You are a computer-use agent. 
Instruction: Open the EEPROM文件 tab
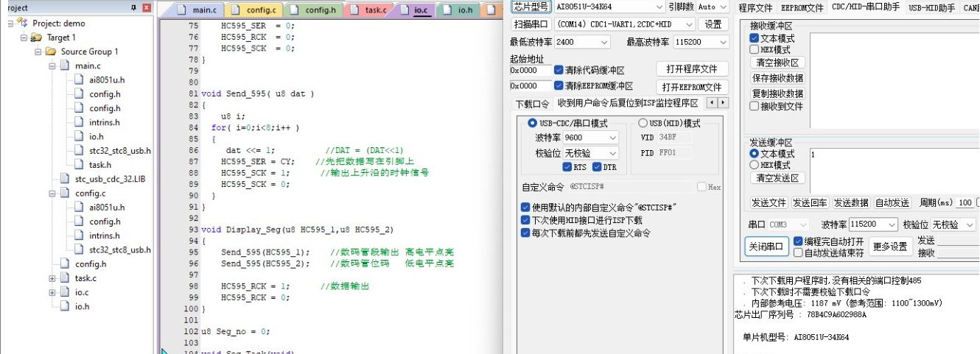pyautogui.click(x=802, y=7)
